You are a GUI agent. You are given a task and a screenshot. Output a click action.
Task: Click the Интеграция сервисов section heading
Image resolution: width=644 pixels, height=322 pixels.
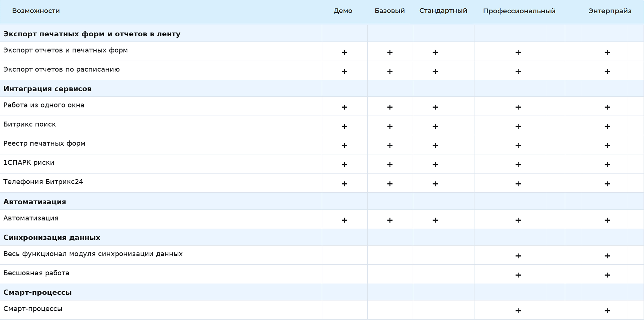click(x=48, y=89)
